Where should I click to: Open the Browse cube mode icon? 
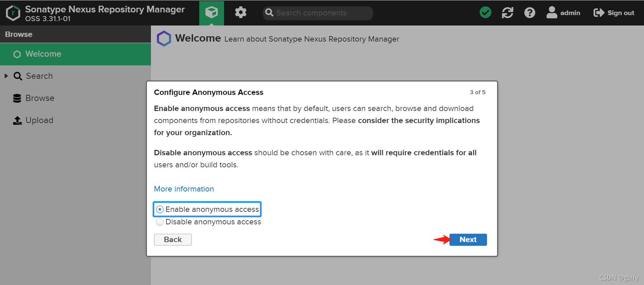211,13
